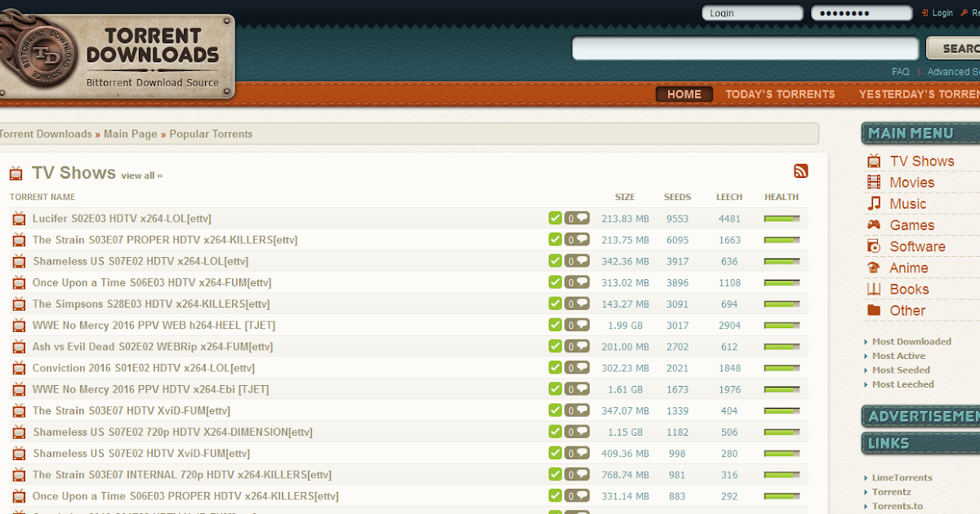Click the password input field

click(862, 13)
